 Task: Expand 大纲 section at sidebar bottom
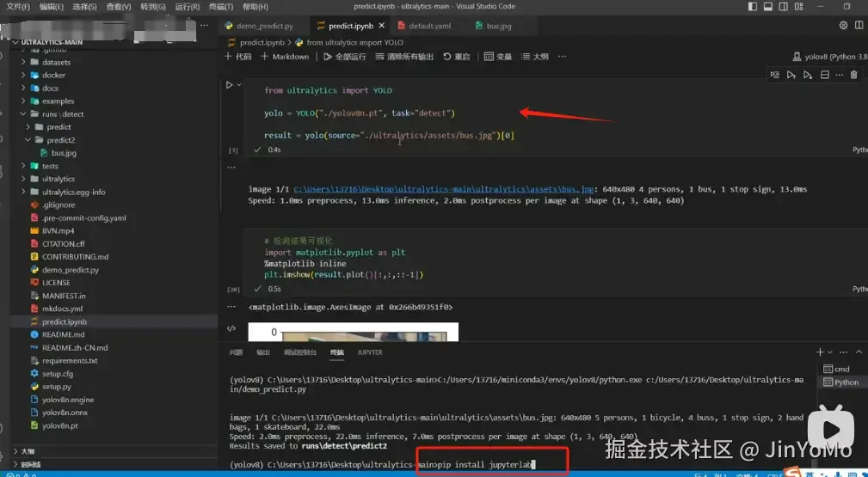click(x=28, y=451)
